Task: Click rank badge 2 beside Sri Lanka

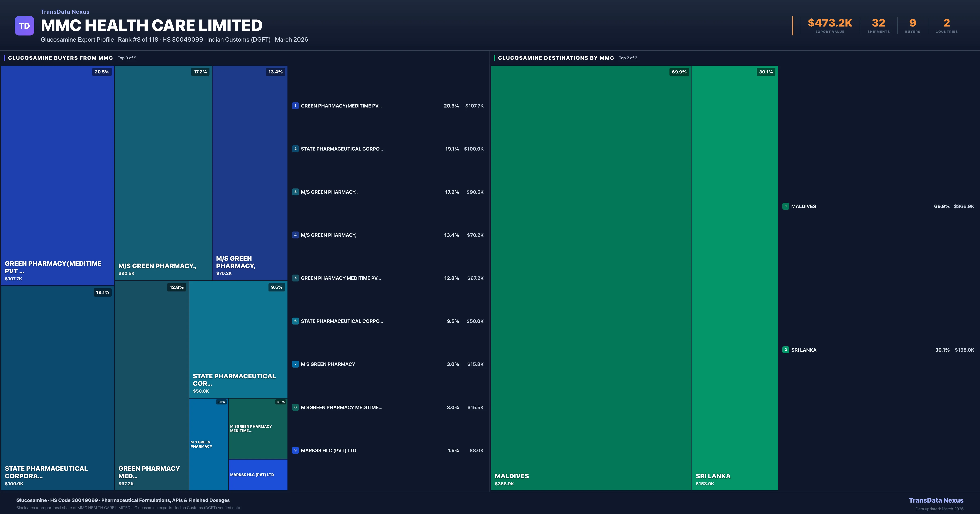Action: click(x=786, y=350)
